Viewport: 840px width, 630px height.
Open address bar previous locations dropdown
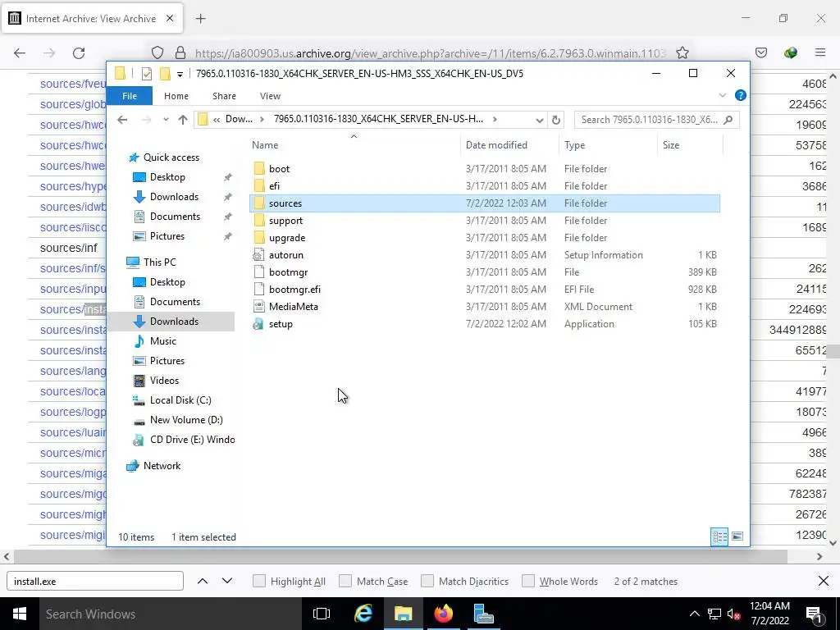tap(540, 120)
